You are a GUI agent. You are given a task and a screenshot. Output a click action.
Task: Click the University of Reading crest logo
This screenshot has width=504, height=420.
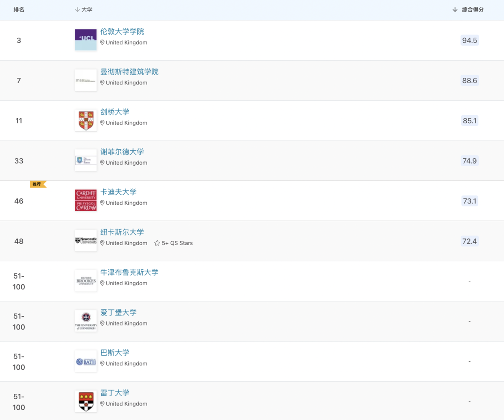coord(86,401)
